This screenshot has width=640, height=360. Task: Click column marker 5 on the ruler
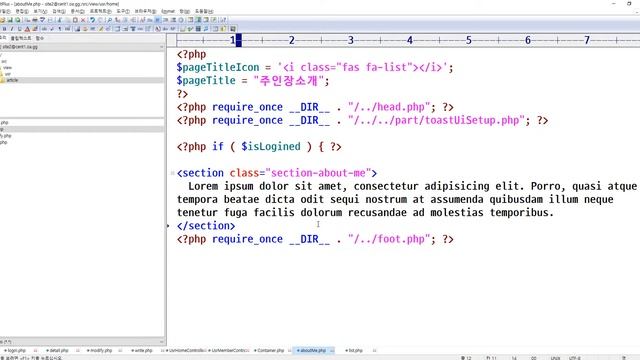(x=469, y=40)
